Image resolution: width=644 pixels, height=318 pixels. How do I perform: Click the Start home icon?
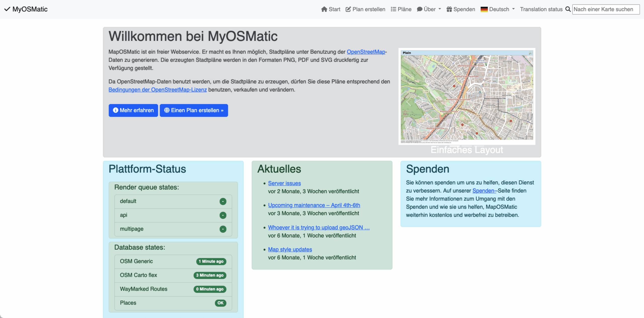pyautogui.click(x=324, y=9)
